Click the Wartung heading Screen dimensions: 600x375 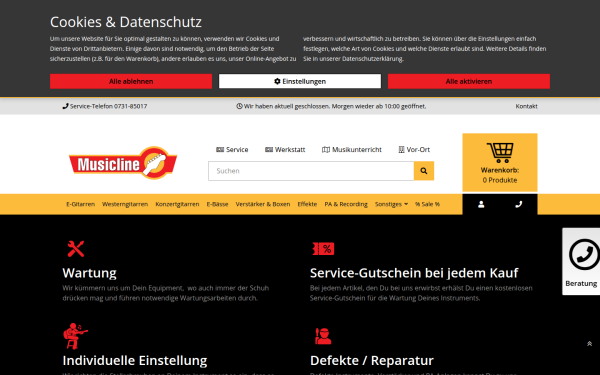click(90, 273)
